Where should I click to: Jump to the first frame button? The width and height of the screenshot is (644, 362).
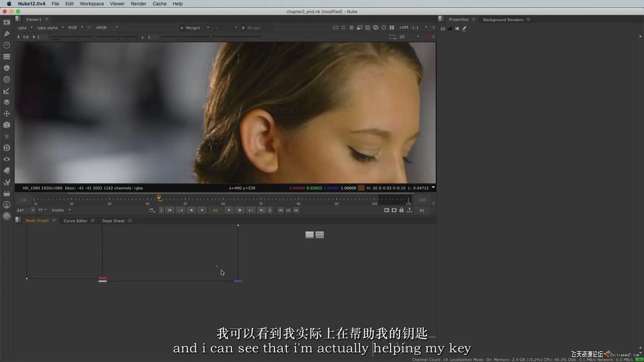tap(170, 210)
